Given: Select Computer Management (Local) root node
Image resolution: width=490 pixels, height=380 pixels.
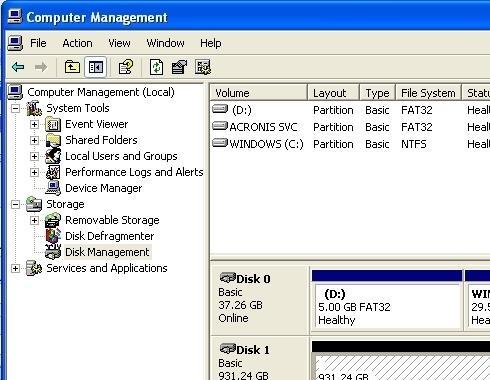Looking at the screenshot, I should (x=101, y=92).
